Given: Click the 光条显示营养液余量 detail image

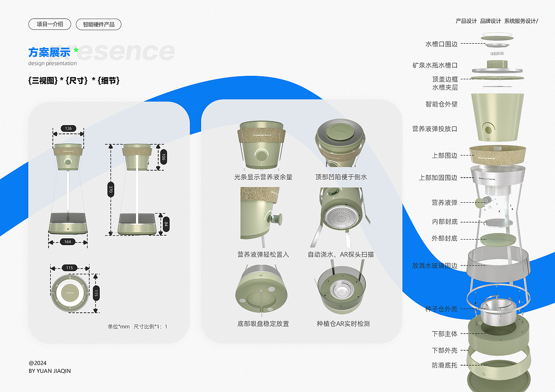Looking at the screenshot, I should pos(261,146).
